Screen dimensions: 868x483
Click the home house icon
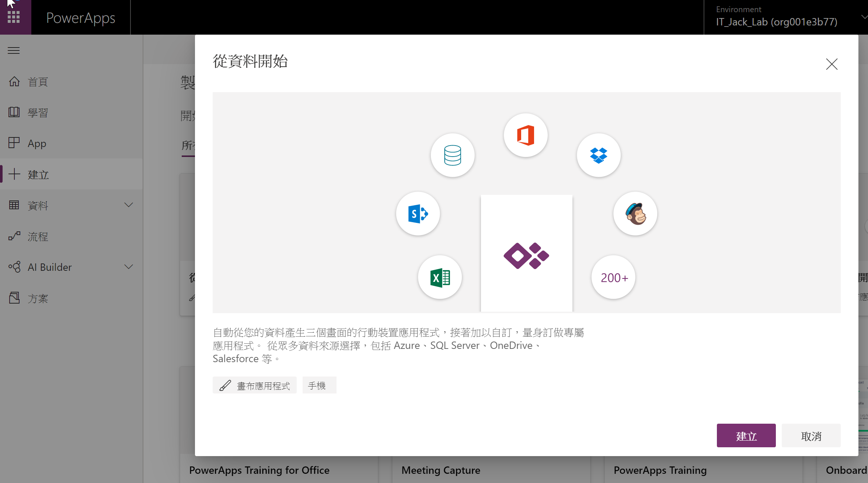pos(14,81)
